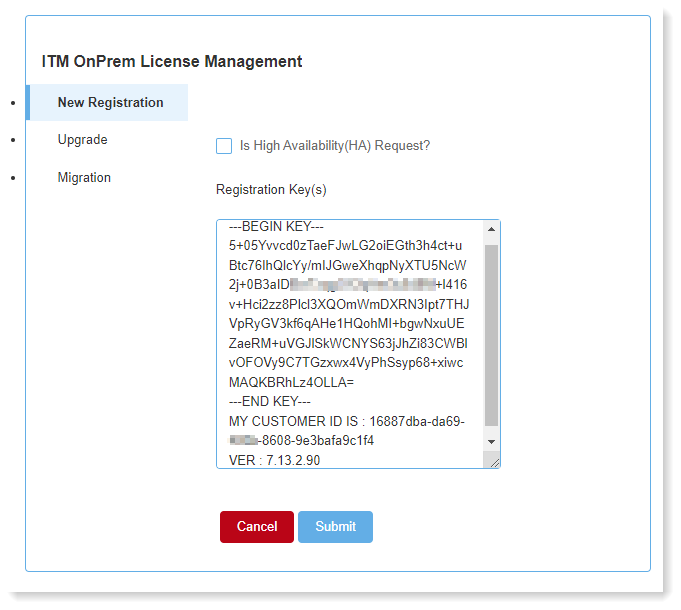Switch to the Upgrade tab
Screen dimensions: 681x610
(x=83, y=140)
